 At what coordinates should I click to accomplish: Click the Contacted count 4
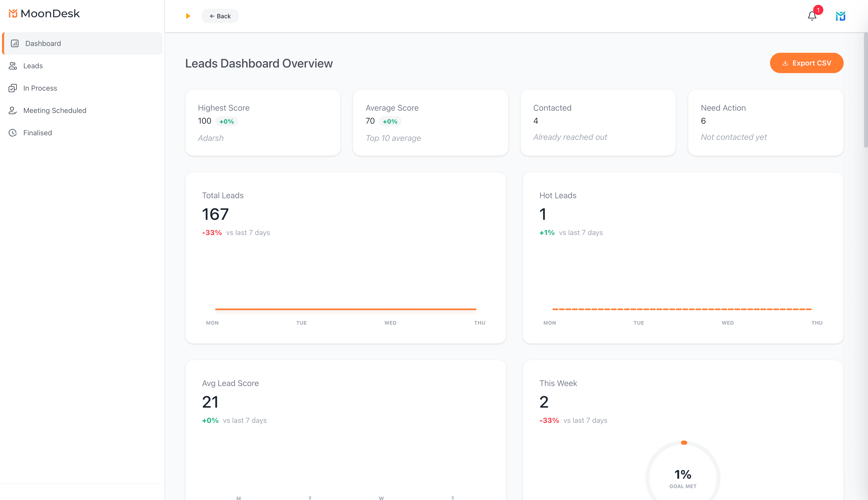pyautogui.click(x=536, y=121)
